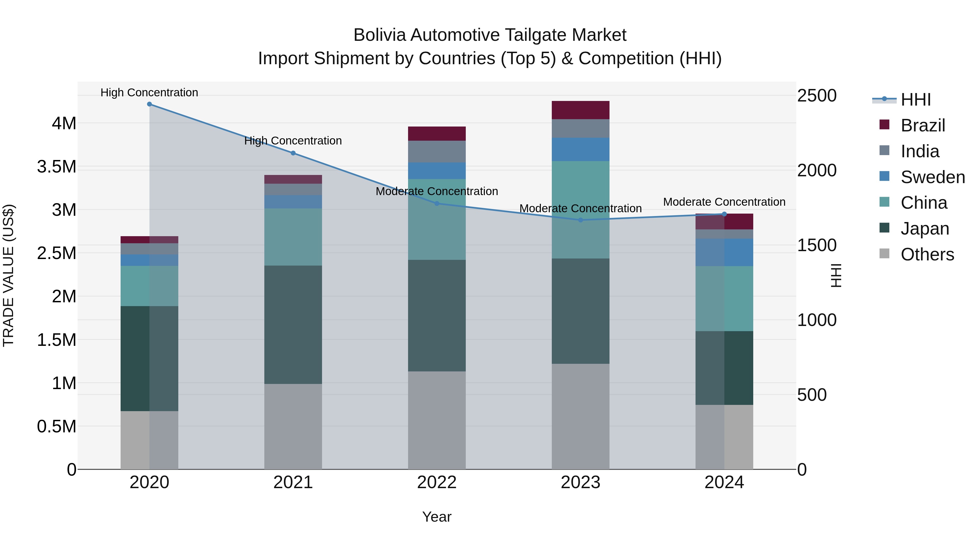The height and width of the screenshot is (551, 980).
Task: Click the 4M left axis tick
Action: coord(64,124)
